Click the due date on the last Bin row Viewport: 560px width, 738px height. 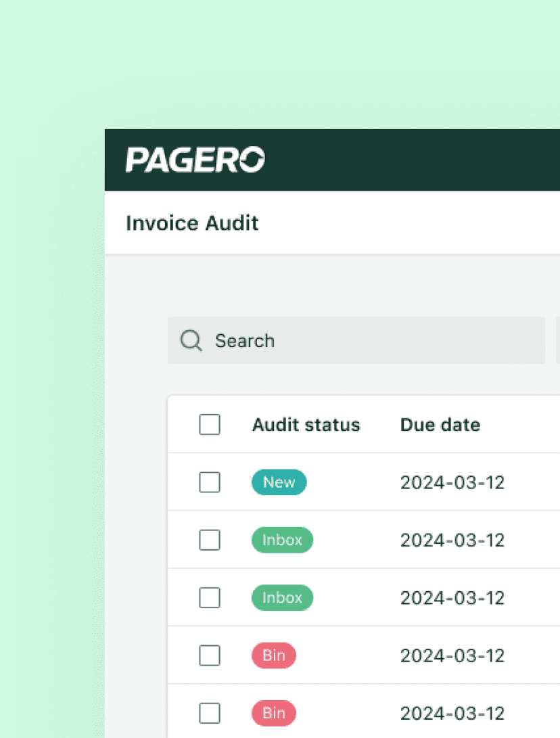click(452, 713)
